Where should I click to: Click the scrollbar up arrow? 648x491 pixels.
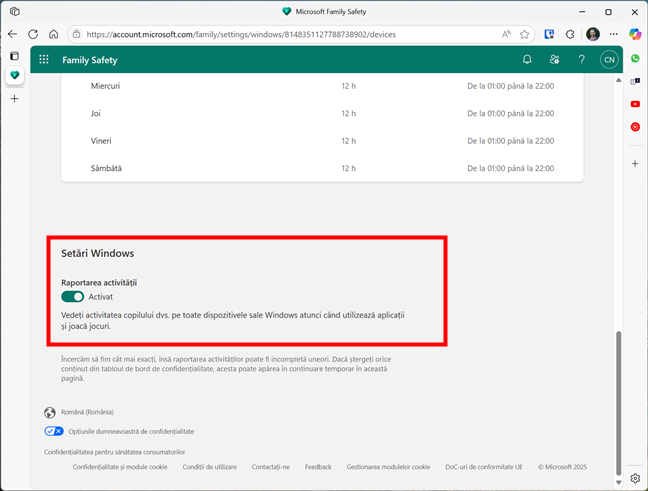[x=619, y=80]
